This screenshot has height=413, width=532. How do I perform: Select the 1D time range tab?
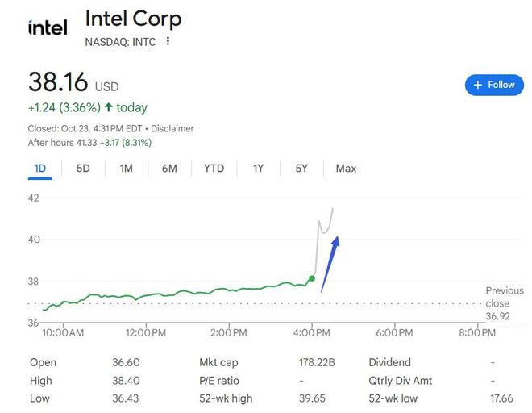pyautogui.click(x=40, y=169)
